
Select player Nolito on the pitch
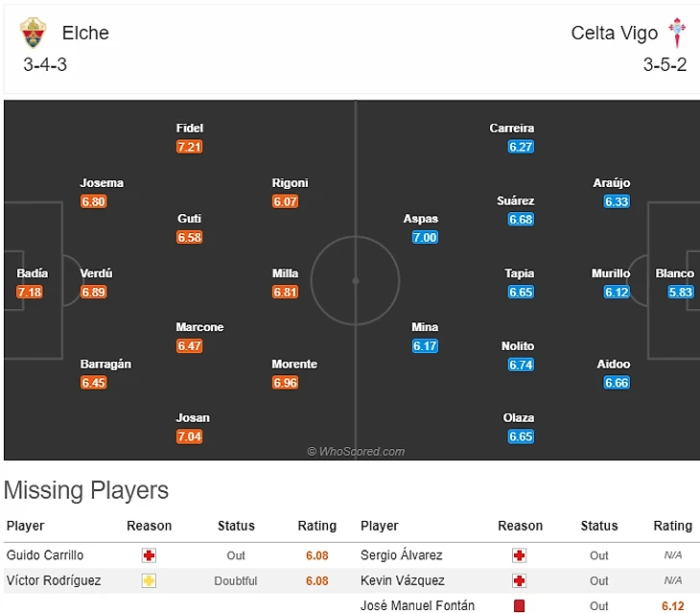(517, 346)
